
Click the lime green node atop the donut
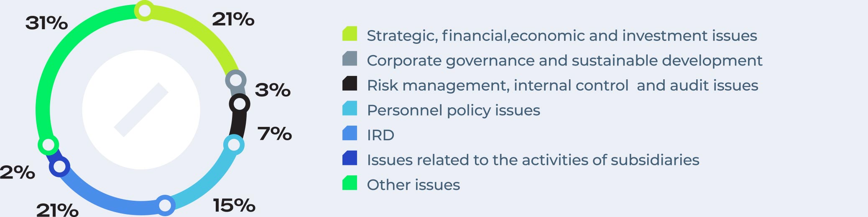coord(145,11)
